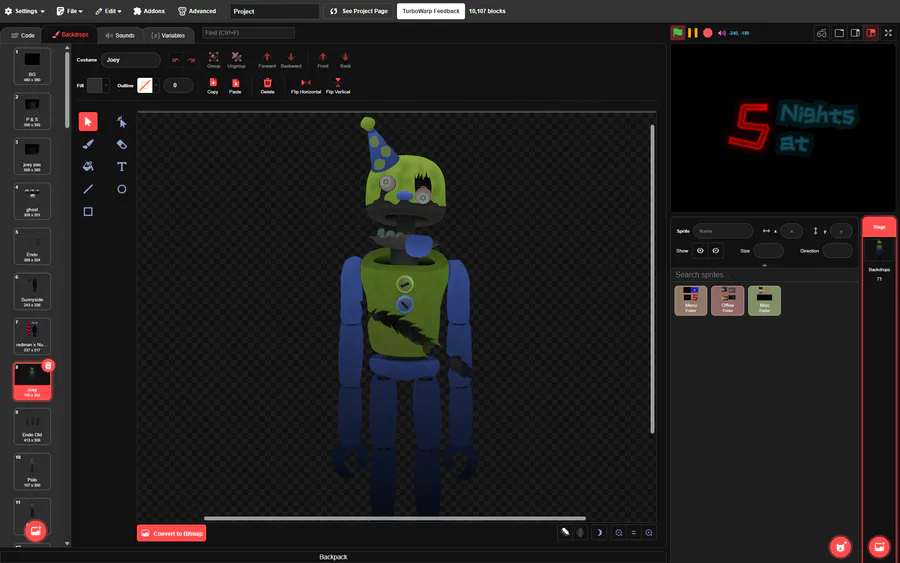This screenshot has width=900, height=563.
Task: Zoom in on the paint editor
Action: point(649,533)
